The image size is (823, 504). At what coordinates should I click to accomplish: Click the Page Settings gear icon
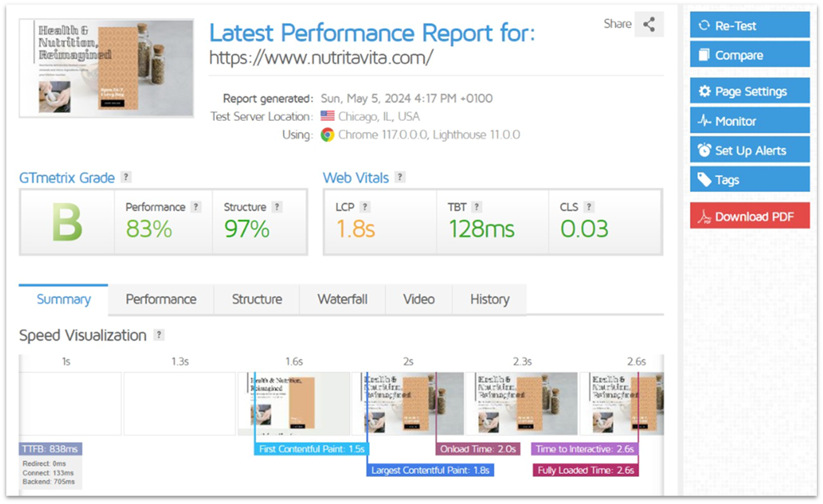tap(704, 91)
